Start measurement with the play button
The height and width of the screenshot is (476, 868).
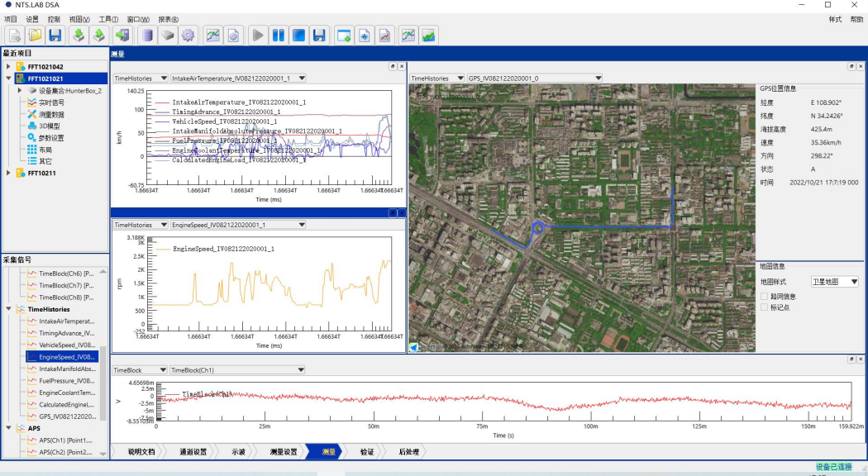[x=257, y=36]
